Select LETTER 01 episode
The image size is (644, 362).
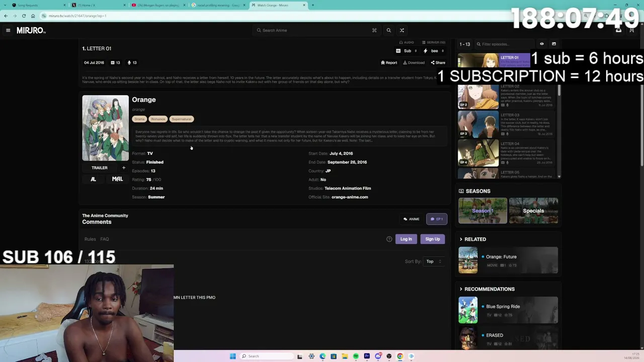click(x=494, y=60)
